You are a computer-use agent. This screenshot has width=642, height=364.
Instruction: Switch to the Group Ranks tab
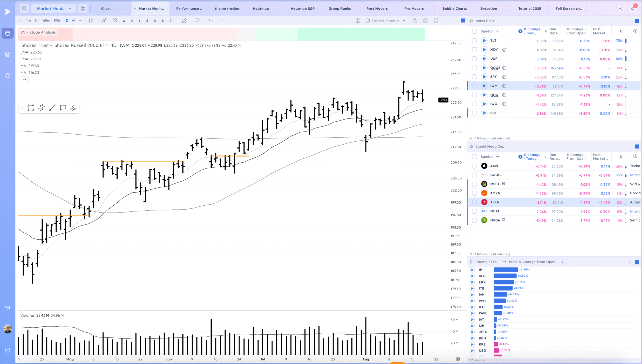340,9
